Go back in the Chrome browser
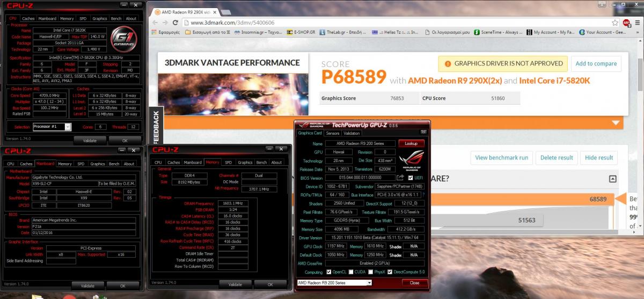The height and width of the screenshot is (299, 644). click(x=156, y=23)
